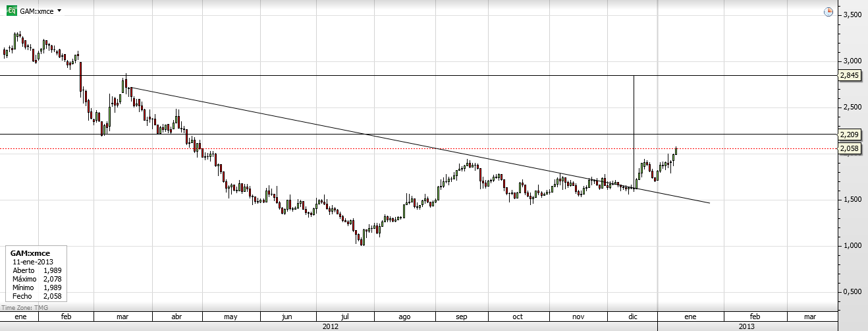Screen dimensions: 868x331
Task: Click the ago month label
Action: coord(405,317)
